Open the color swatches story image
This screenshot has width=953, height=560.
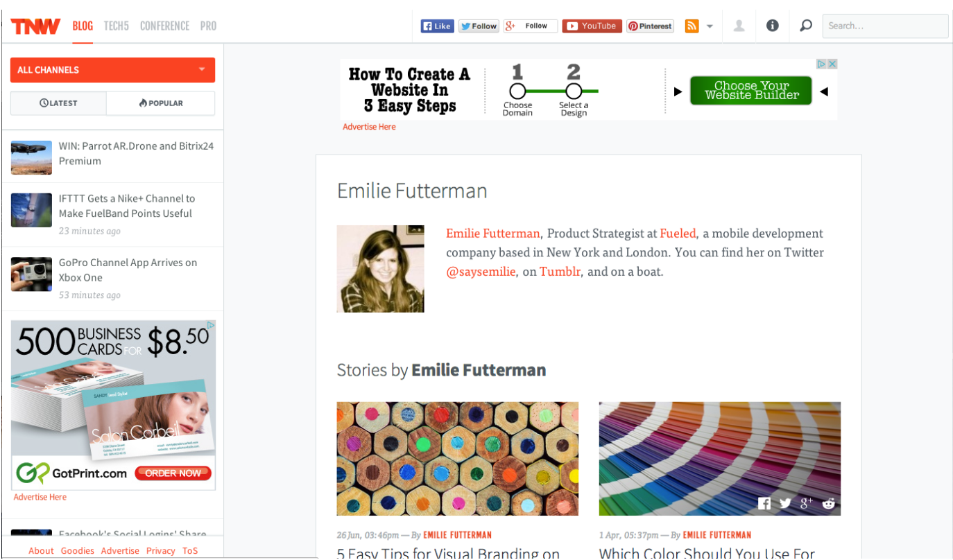(x=719, y=458)
